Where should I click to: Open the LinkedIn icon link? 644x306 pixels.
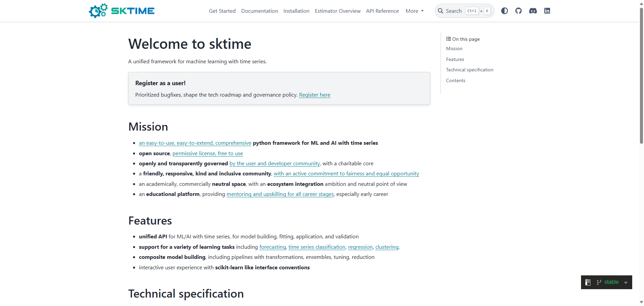(547, 11)
